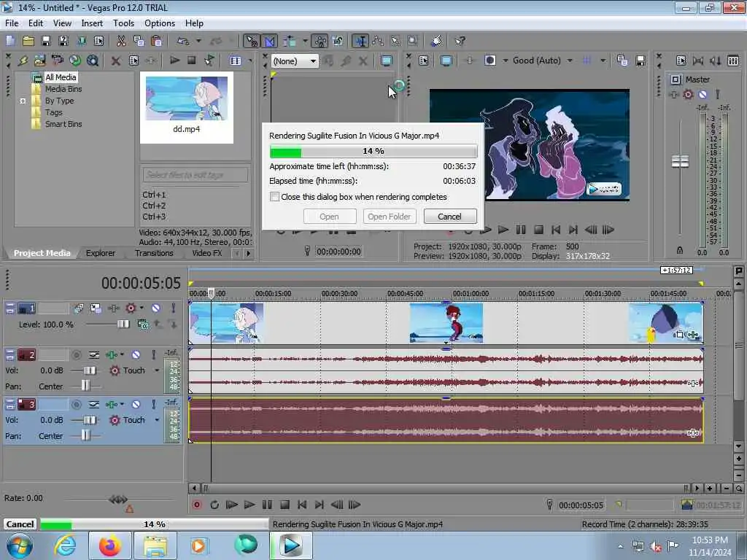
Task: Click Search Media Bins magnifier icon
Action: coord(93,61)
